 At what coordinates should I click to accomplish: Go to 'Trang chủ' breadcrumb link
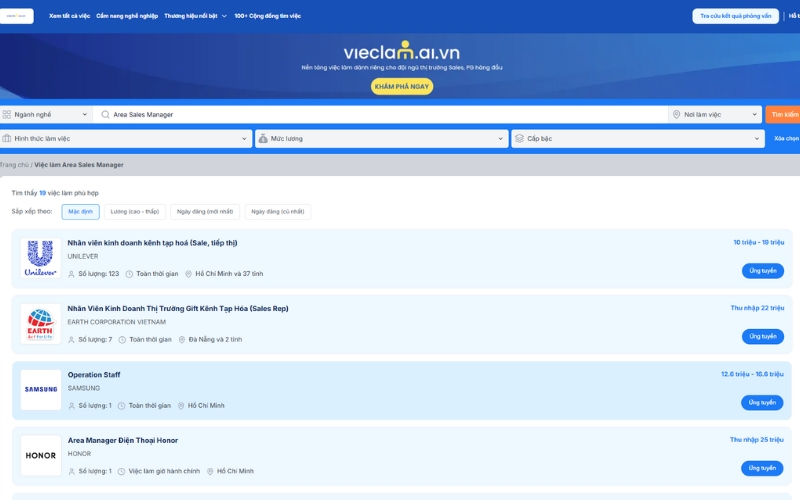click(14, 165)
